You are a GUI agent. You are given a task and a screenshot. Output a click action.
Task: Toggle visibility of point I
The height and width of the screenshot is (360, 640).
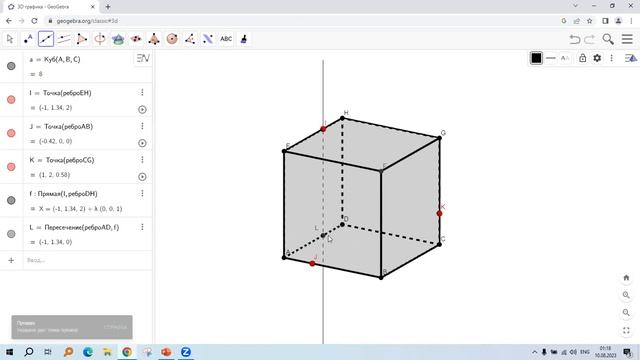(x=11, y=100)
